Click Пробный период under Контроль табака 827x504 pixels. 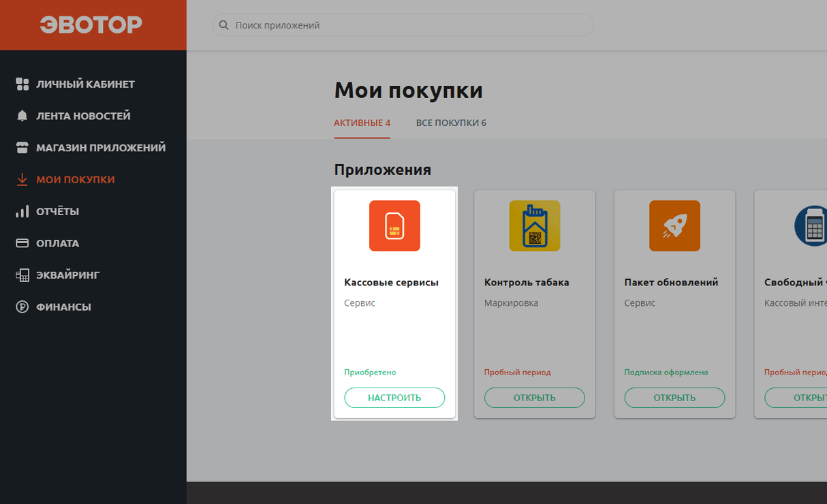coord(518,373)
